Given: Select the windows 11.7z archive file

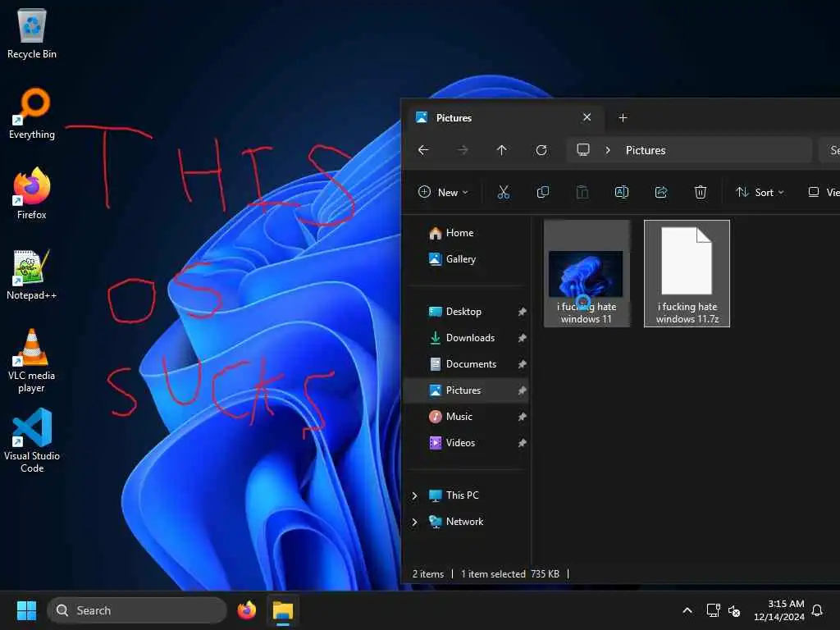Looking at the screenshot, I should [x=687, y=274].
